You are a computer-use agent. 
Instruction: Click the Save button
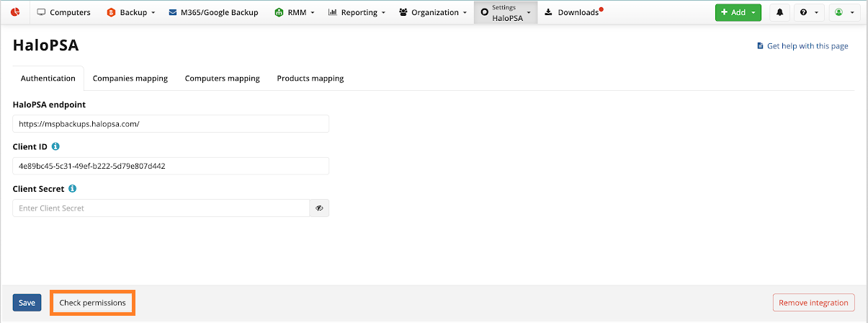click(x=27, y=303)
